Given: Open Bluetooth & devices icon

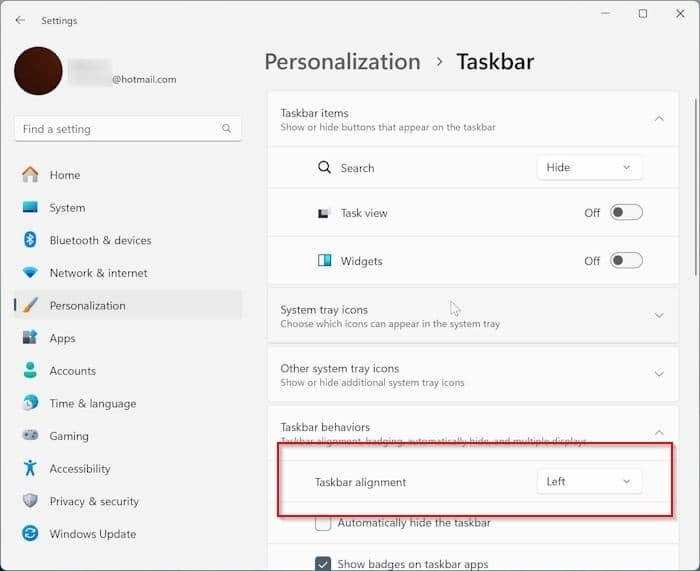Looking at the screenshot, I should click(x=30, y=240).
